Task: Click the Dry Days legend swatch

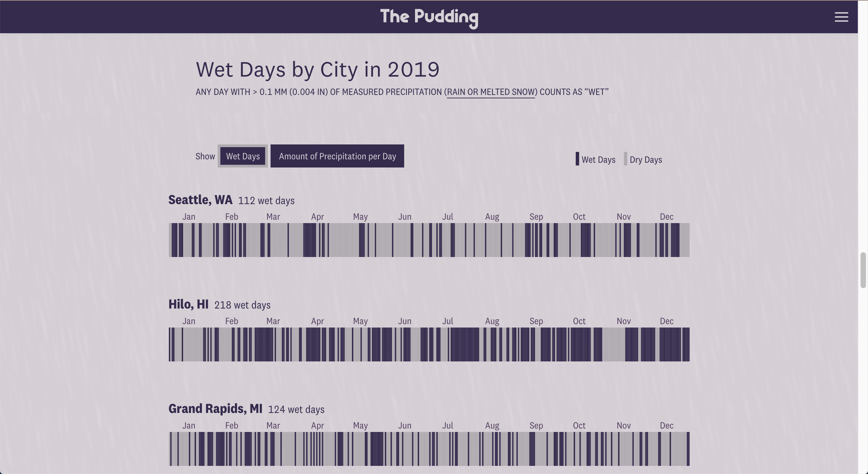Action: [626, 159]
